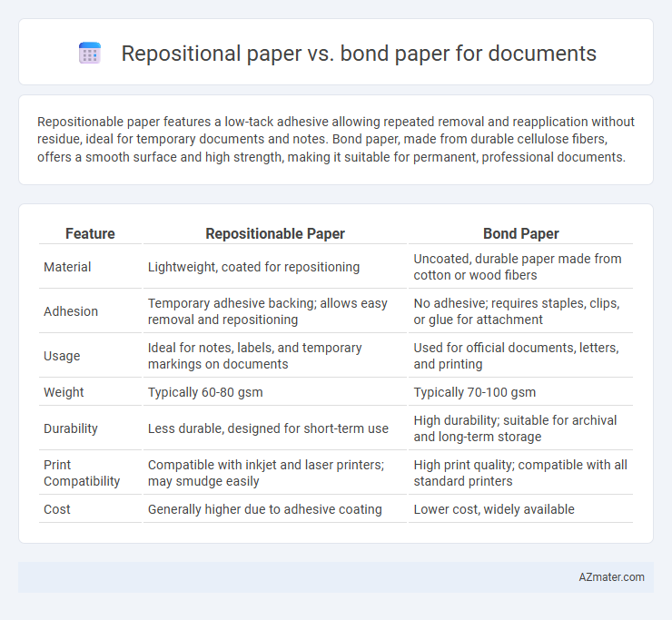Click the calendar grid icon beside the title
The height and width of the screenshot is (620, 672).
coord(90,54)
